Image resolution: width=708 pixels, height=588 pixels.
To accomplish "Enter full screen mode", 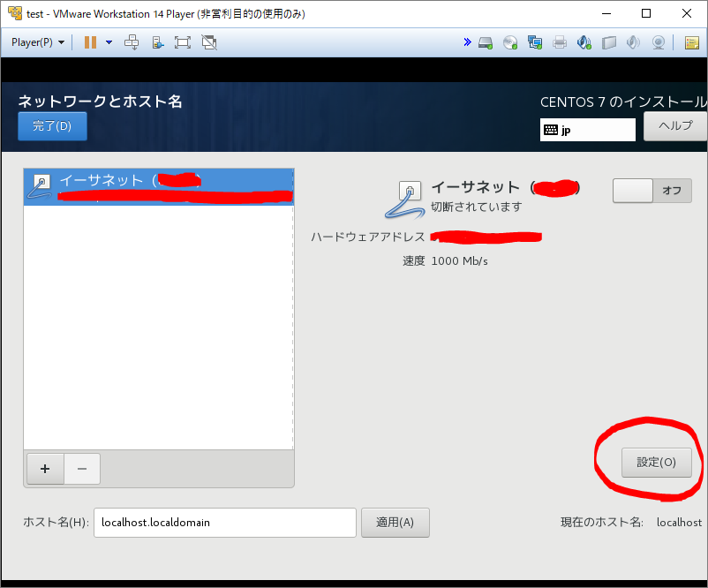I will tap(183, 42).
